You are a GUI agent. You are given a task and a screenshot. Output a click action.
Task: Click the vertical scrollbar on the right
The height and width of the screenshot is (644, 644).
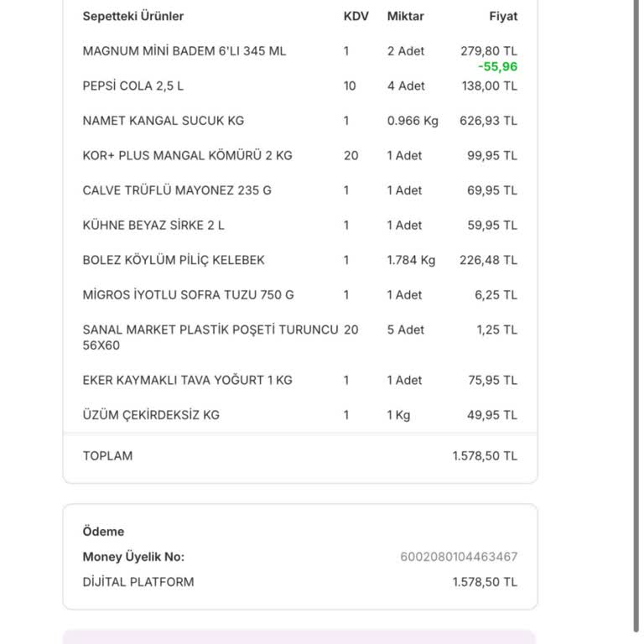pos(636,316)
